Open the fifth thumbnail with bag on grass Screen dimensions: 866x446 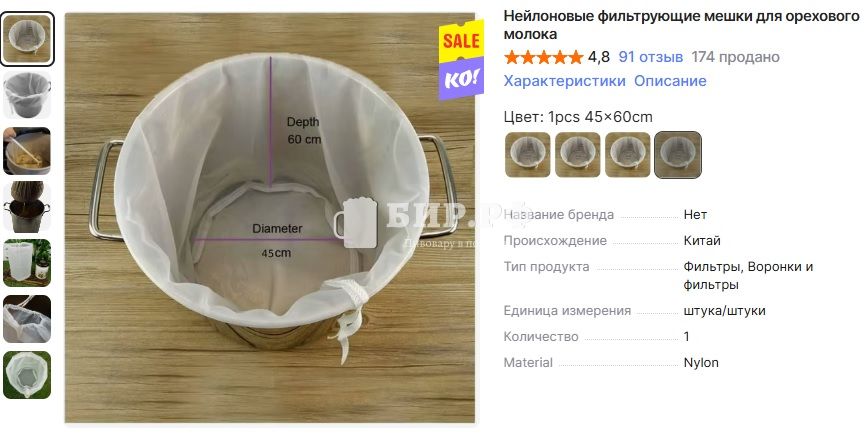pyautogui.click(x=27, y=263)
